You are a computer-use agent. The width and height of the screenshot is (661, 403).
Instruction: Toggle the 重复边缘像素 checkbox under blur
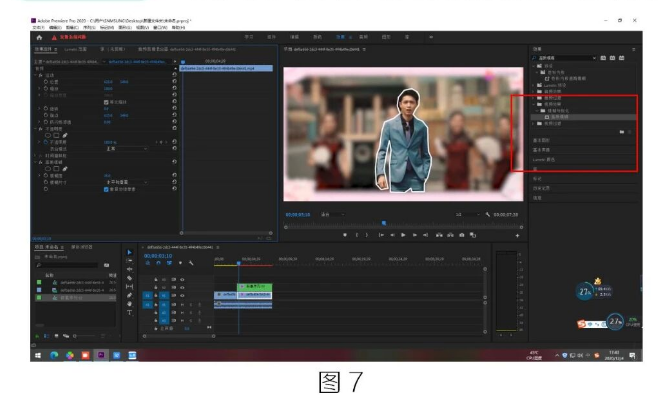(106, 188)
